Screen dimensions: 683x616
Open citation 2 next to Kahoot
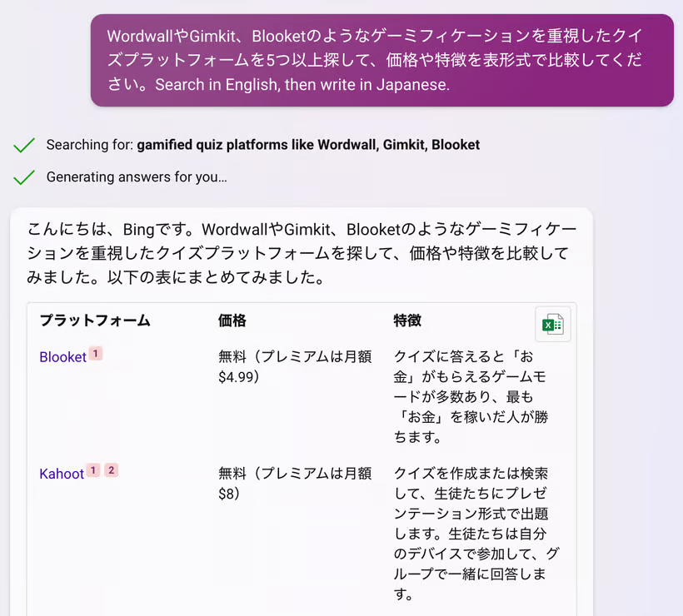pyautogui.click(x=111, y=470)
